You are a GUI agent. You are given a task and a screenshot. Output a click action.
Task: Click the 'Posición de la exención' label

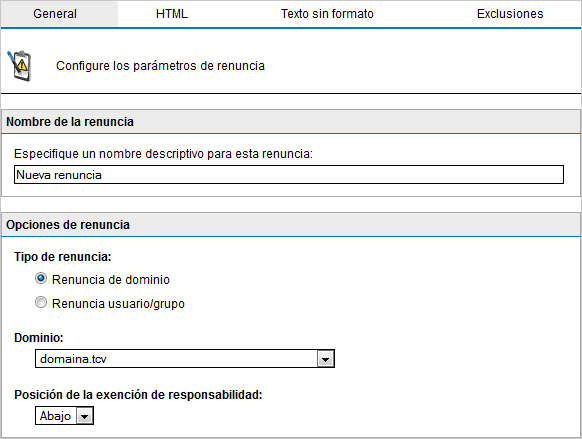coord(138,395)
